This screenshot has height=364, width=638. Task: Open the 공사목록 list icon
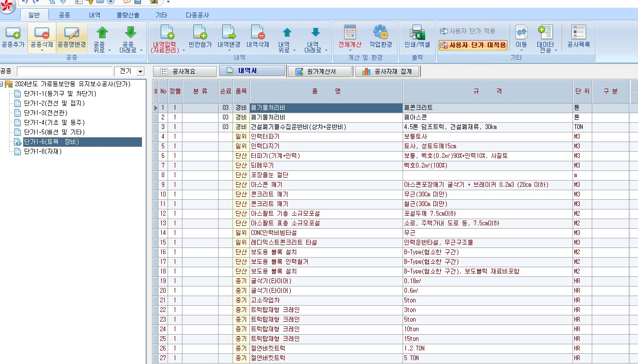[578, 33]
